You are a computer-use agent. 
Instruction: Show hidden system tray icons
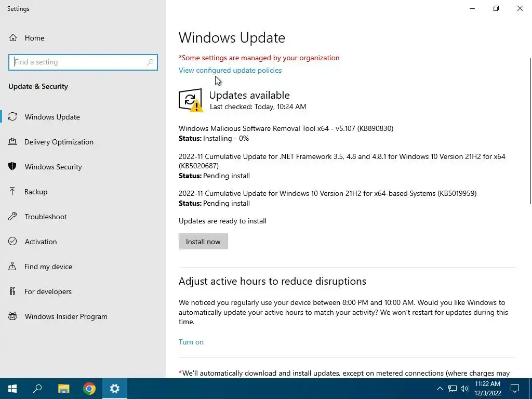[x=440, y=389]
